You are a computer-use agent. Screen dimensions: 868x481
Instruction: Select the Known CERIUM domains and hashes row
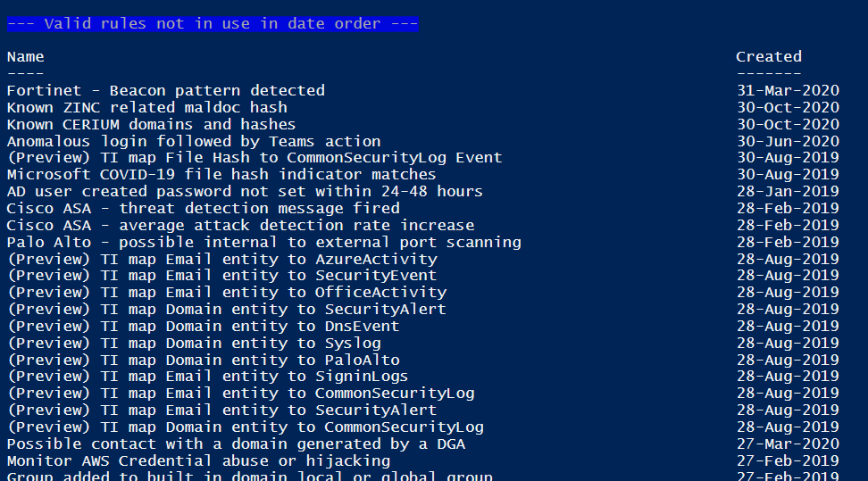point(152,124)
